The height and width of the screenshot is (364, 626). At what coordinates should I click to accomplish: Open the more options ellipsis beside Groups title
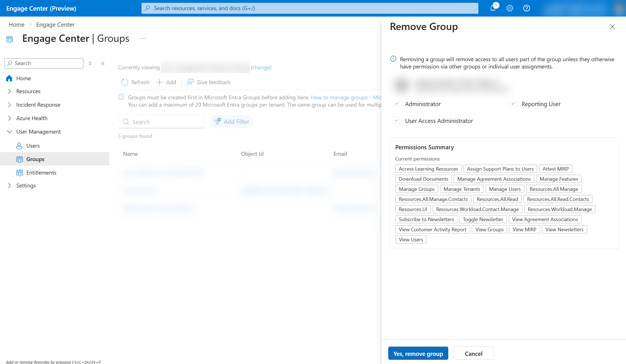(x=143, y=38)
